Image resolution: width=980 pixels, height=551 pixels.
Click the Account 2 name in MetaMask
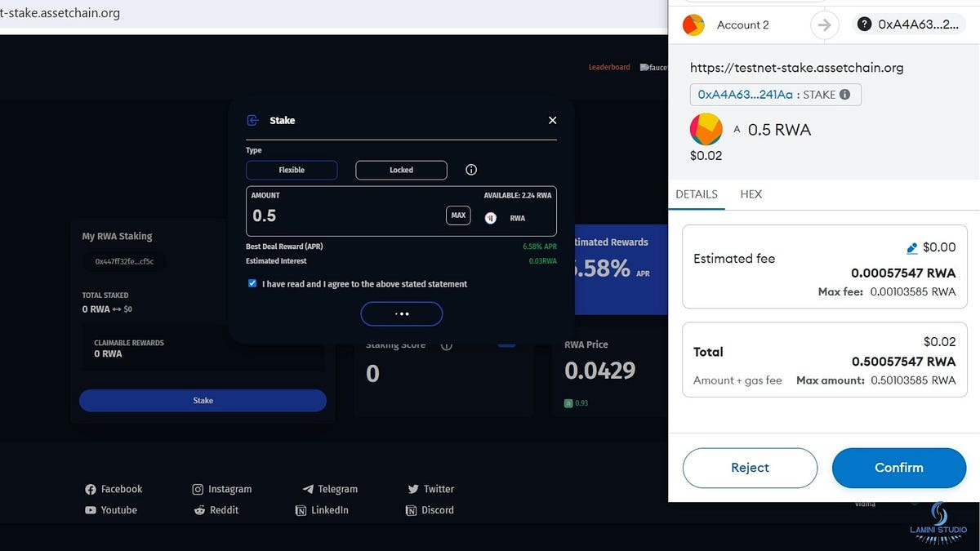(x=743, y=25)
